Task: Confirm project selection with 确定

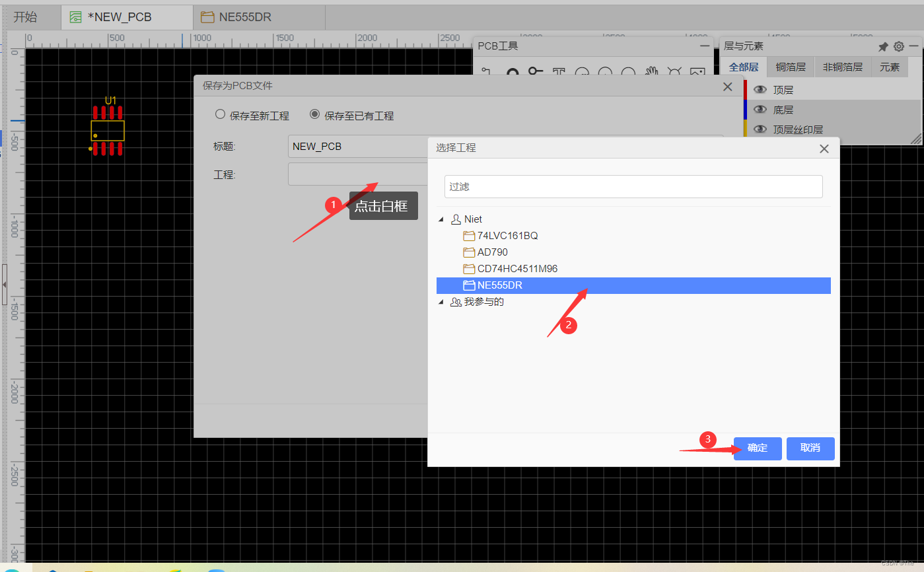Action: [758, 448]
